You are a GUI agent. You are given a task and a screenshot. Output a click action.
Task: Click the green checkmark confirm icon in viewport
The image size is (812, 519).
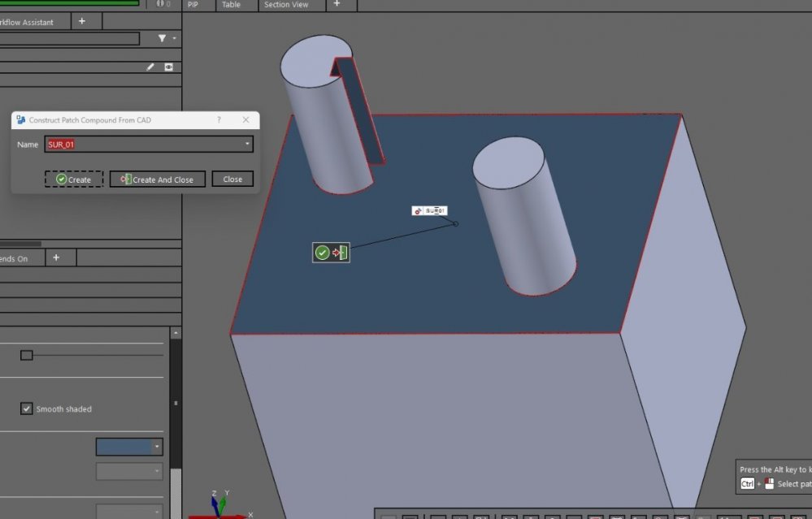(x=320, y=252)
